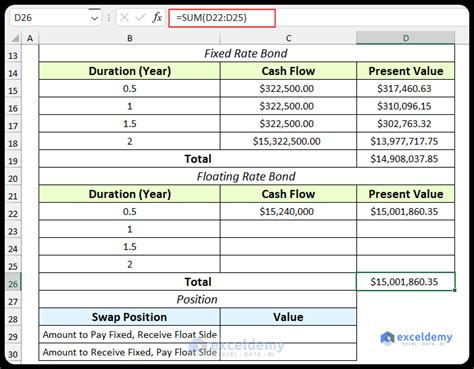474x369 pixels.
Task: Click cell with $13,977,717.75
Action: pyautogui.click(x=406, y=141)
